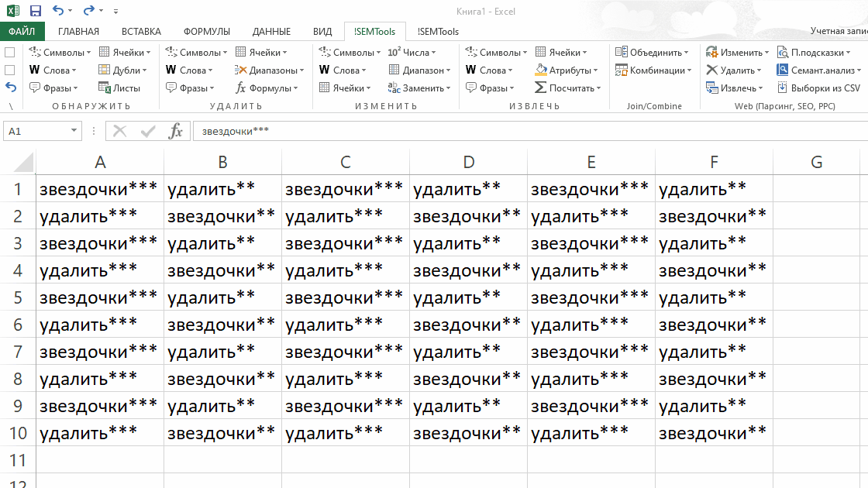Switch to the ВИД tab
Image resolution: width=868 pixels, height=488 pixels.
322,32
